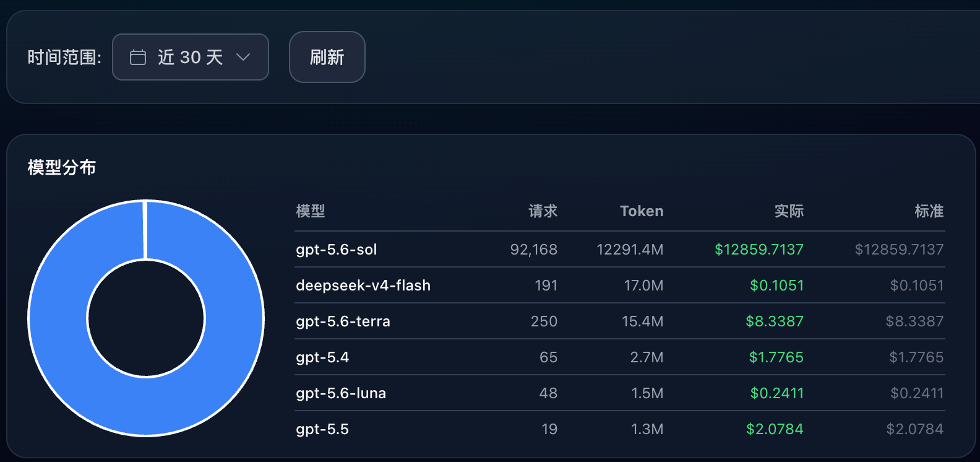Click the calendar icon in time range selector
980x462 pixels.
[138, 58]
